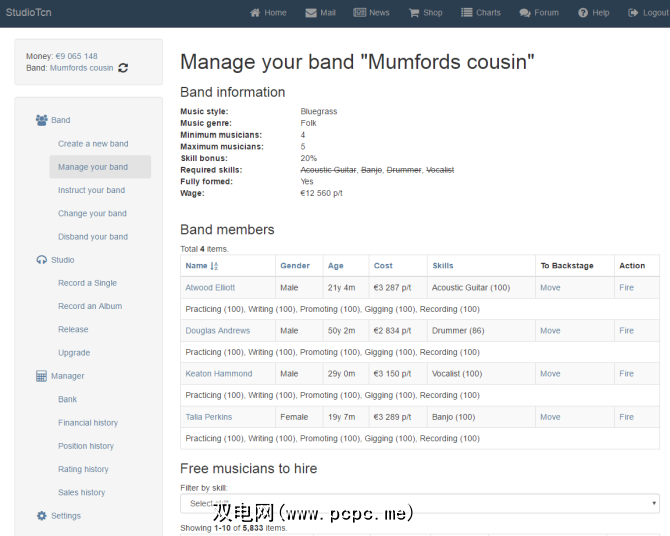The width and height of the screenshot is (670, 536).
Task: Click the Name column sort icon
Action: point(214,266)
